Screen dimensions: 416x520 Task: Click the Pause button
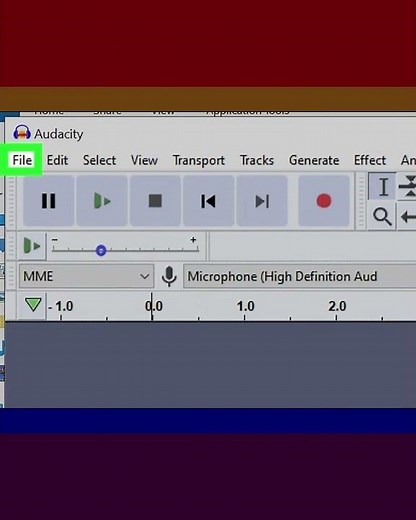(x=48, y=201)
